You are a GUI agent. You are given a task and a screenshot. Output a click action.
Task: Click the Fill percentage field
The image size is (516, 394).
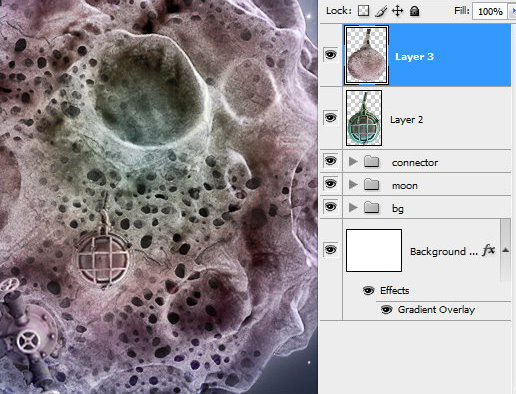click(x=490, y=12)
